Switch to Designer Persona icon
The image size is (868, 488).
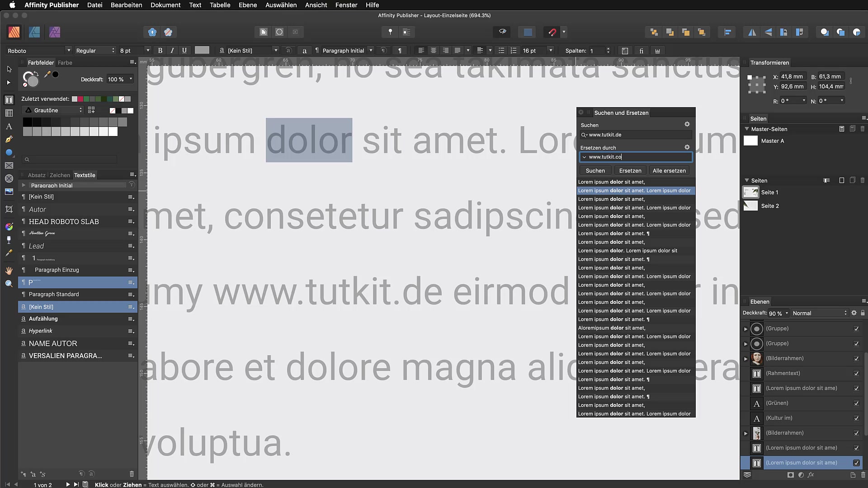pyautogui.click(x=34, y=32)
